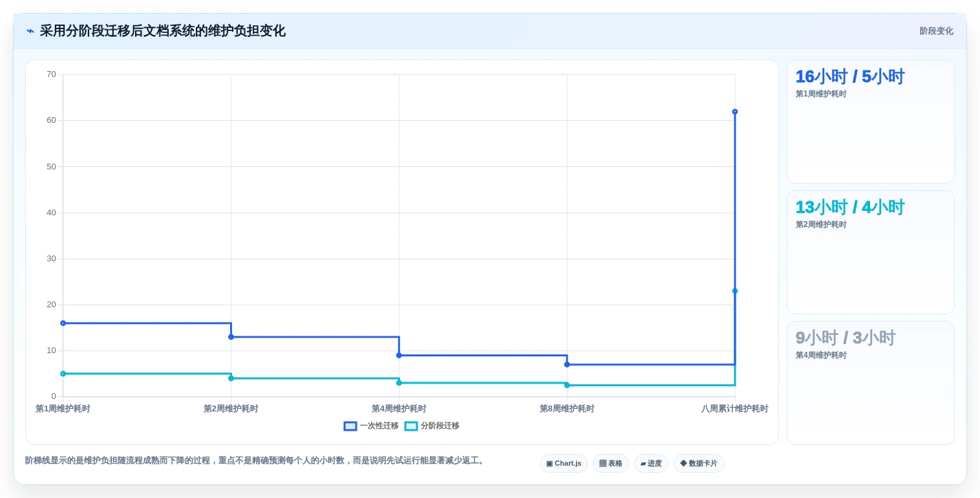Screen dimensions: 980x498
Task: Click the x-axis label 八周累计维护耗时
Action: pos(735,409)
